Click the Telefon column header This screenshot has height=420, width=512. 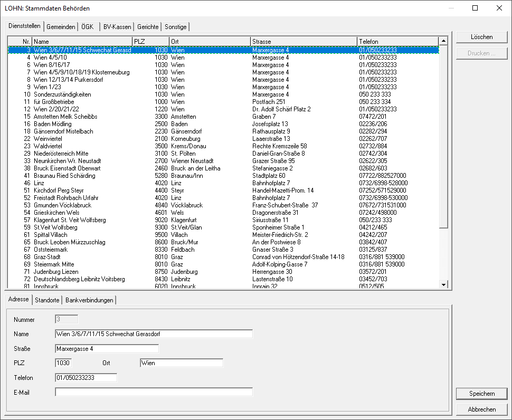[397, 41]
